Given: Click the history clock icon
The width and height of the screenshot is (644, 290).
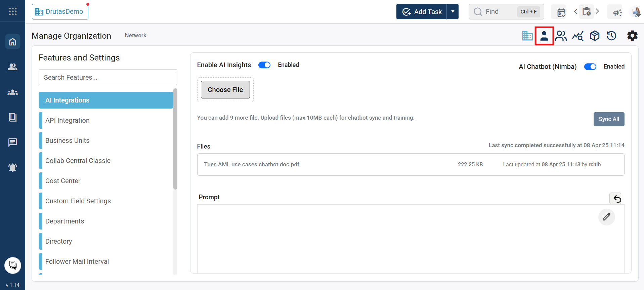Looking at the screenshot, I should (x=611, y=36).
